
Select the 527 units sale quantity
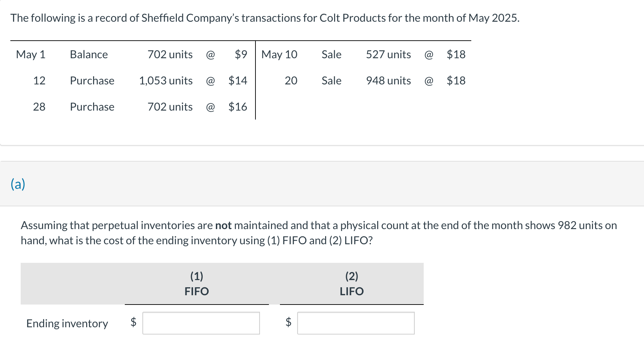tap(388, 54)
